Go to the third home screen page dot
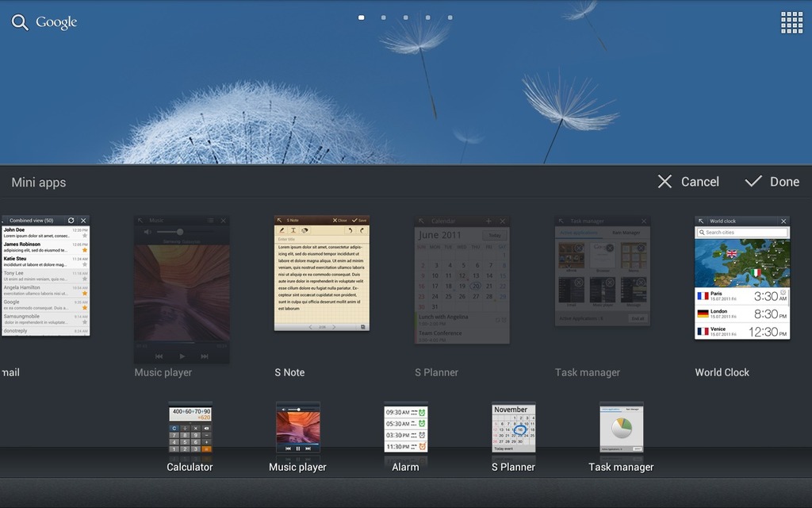This screenshot has width=812, height=508. 405,17
